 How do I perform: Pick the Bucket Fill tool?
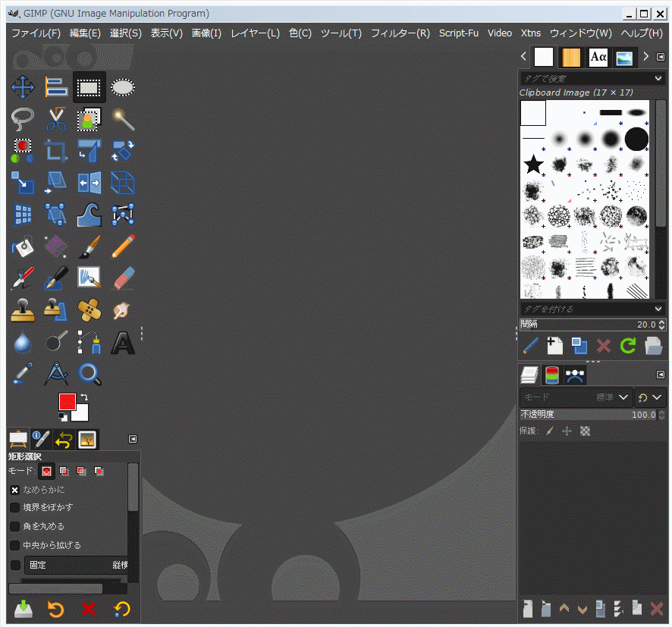pyautogui.click(x=23, y=246)
